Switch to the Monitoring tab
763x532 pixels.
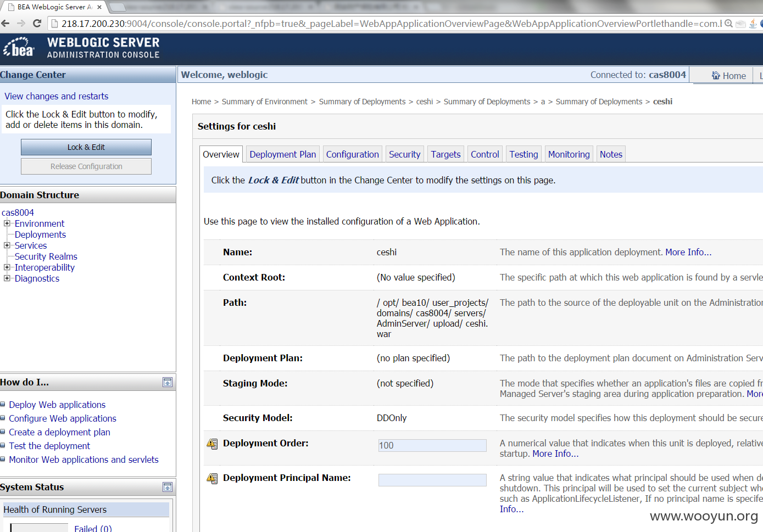point(569,154)
